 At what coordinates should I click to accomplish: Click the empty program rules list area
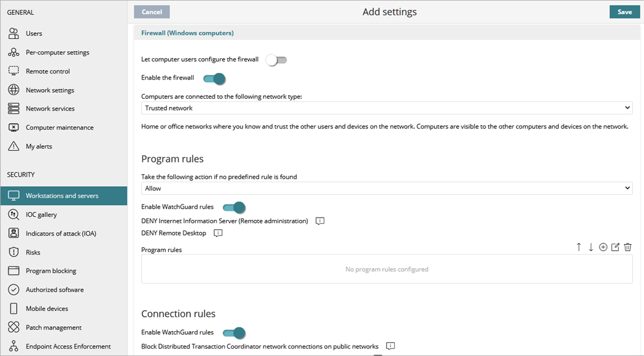[x=386, y=268]
